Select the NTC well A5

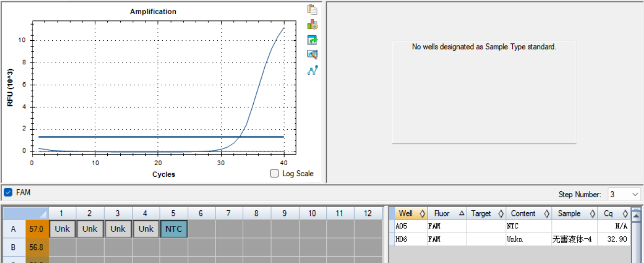point(174,228)
